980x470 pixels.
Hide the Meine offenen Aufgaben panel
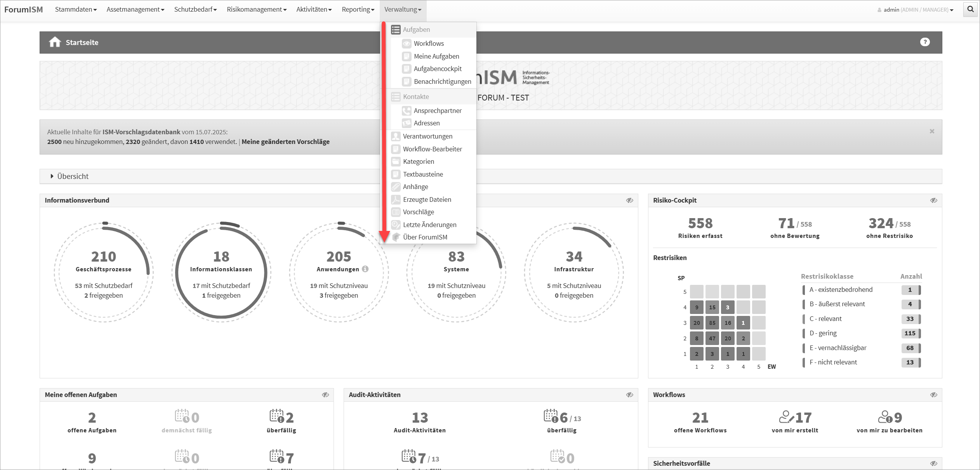tap(325, 395)
